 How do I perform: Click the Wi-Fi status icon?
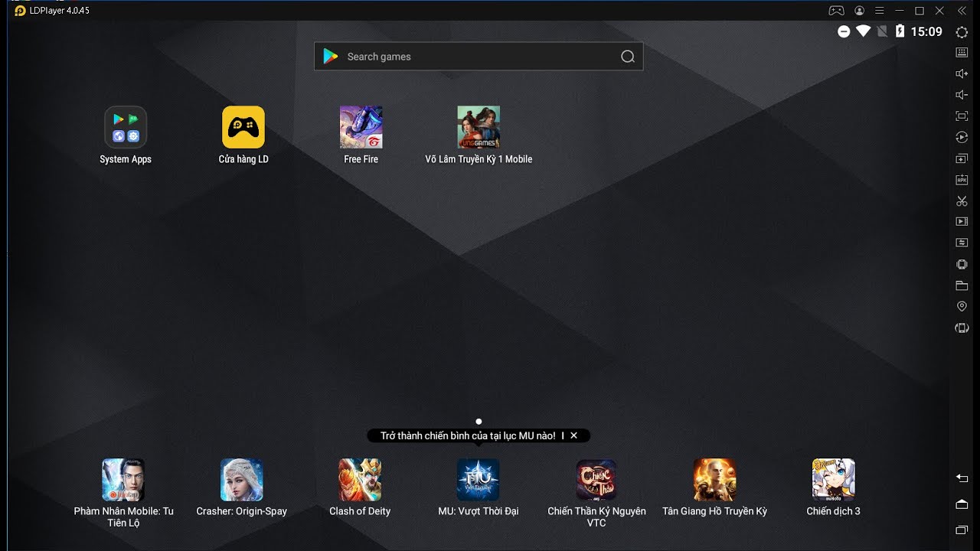(x=863, y=31)
